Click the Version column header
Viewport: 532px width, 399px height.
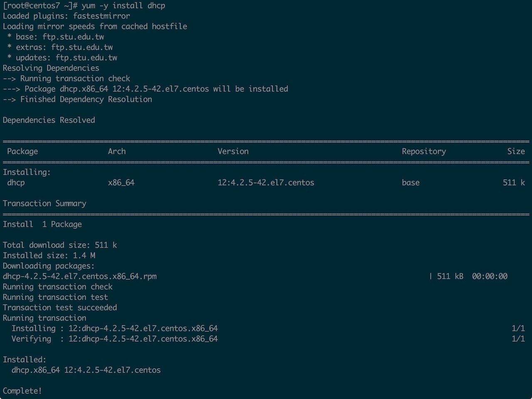point(233,151)
